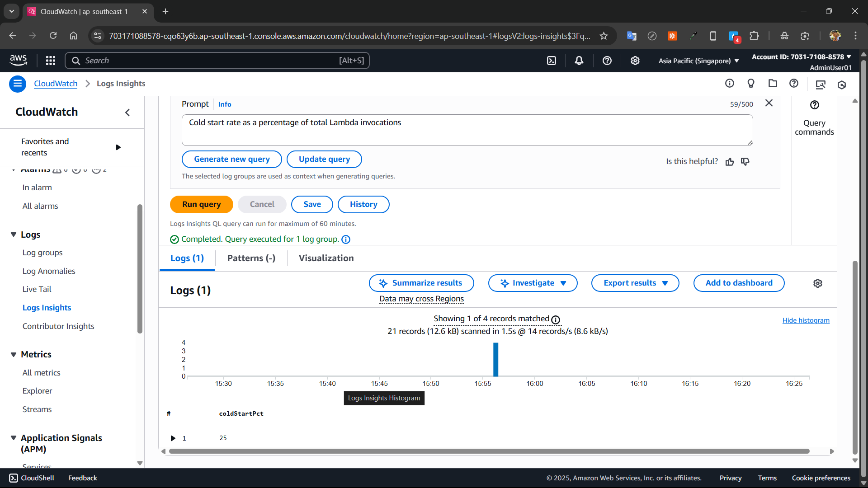Save the current query
The image size is (868, 488).
point(312,204)
